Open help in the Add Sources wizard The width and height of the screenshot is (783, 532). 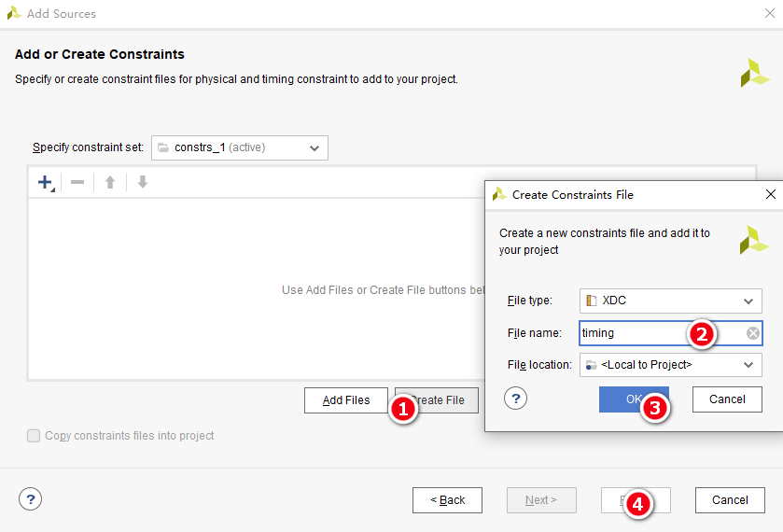pos(31,499)
